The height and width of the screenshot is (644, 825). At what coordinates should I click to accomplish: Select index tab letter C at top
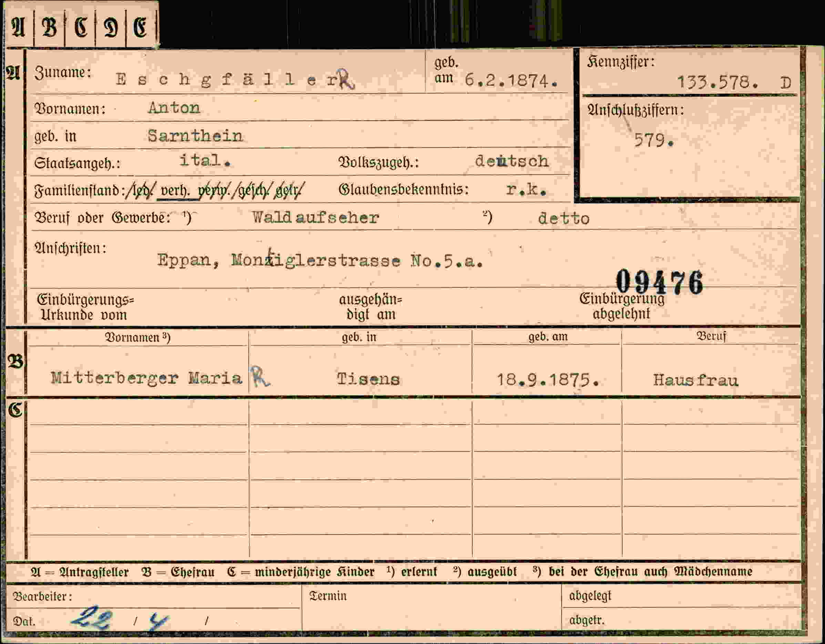pyautogui.click(x=80, y=28)
